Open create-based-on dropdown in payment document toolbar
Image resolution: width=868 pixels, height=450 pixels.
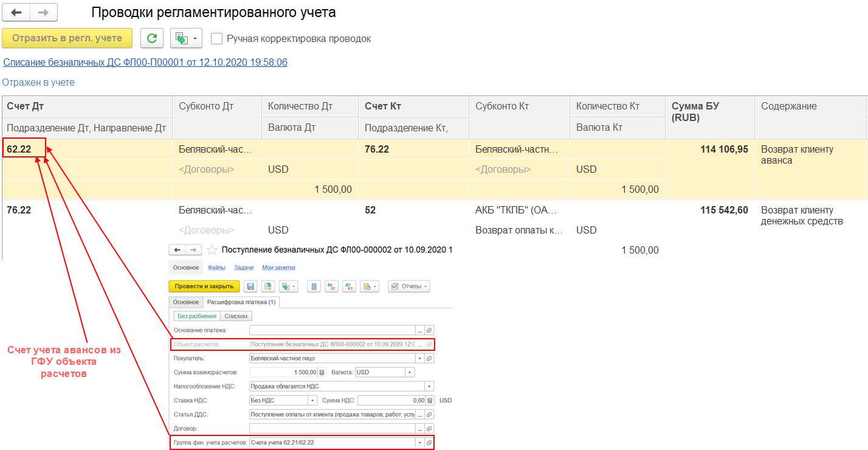pos(289,286)
